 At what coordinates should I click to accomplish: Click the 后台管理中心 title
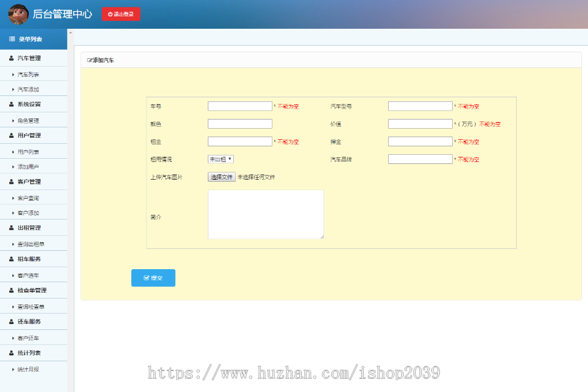(x=62, y=14)
